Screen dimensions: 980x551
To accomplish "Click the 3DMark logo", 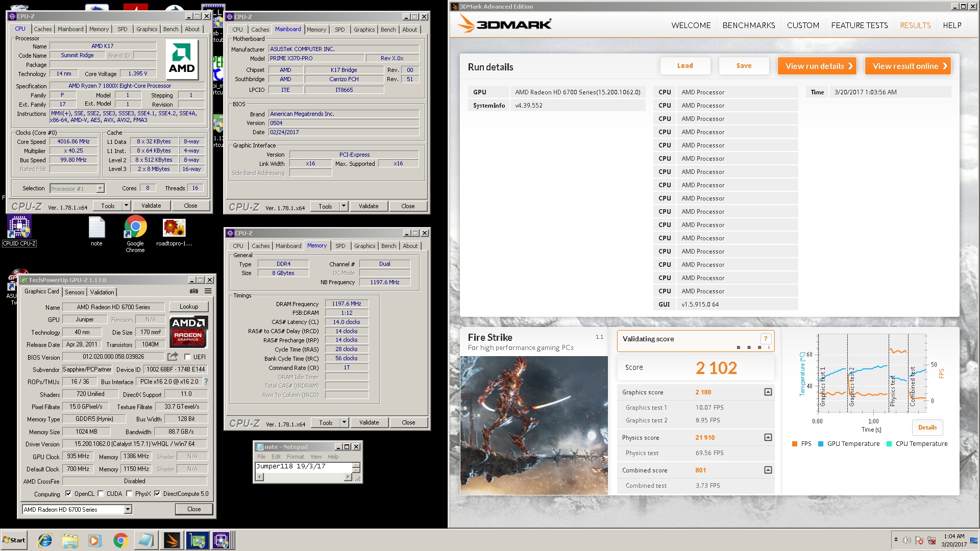I will (504, 24).
